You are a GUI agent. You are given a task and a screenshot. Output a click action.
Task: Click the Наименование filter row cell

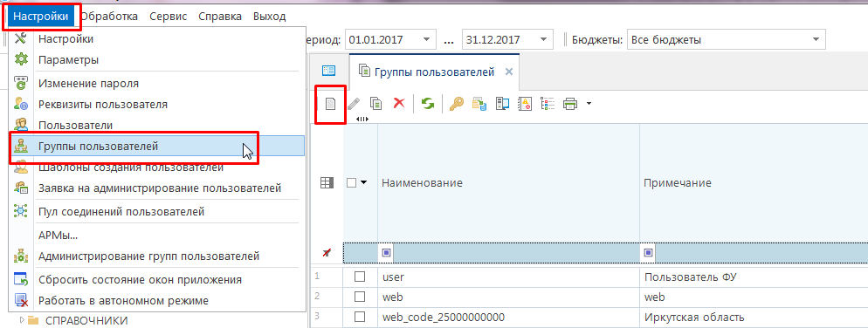tap(508, 253)
